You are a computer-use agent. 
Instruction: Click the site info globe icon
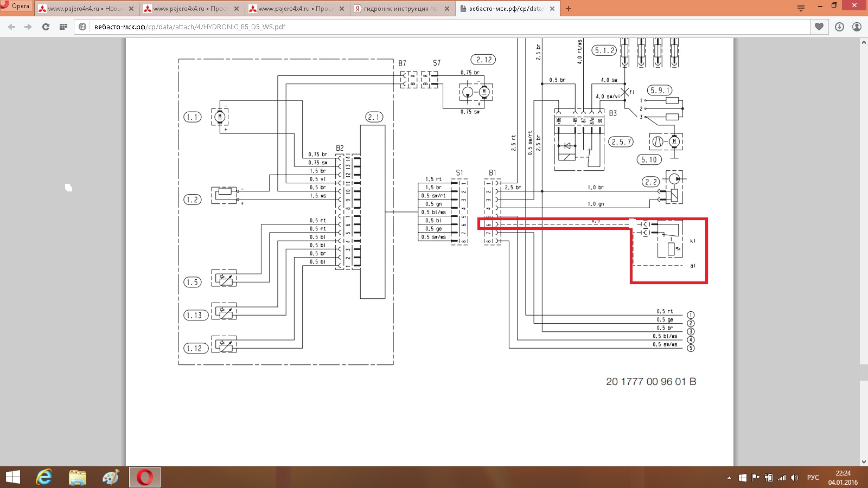[83, 27]
